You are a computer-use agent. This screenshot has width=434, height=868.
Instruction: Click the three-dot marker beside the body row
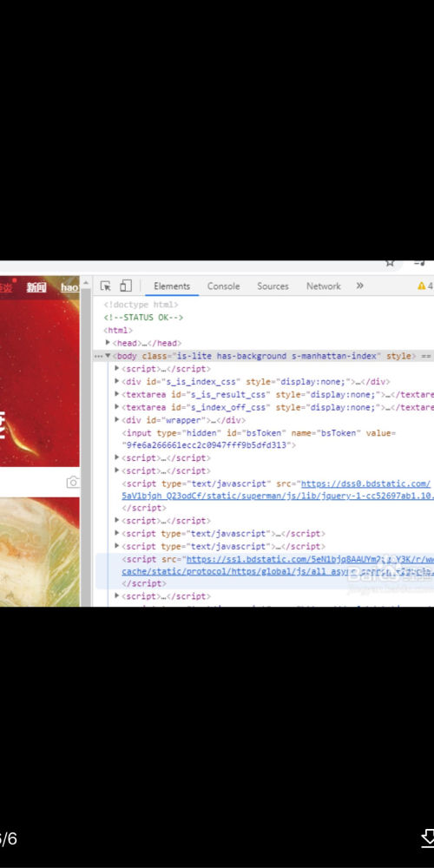click(98, 356)
